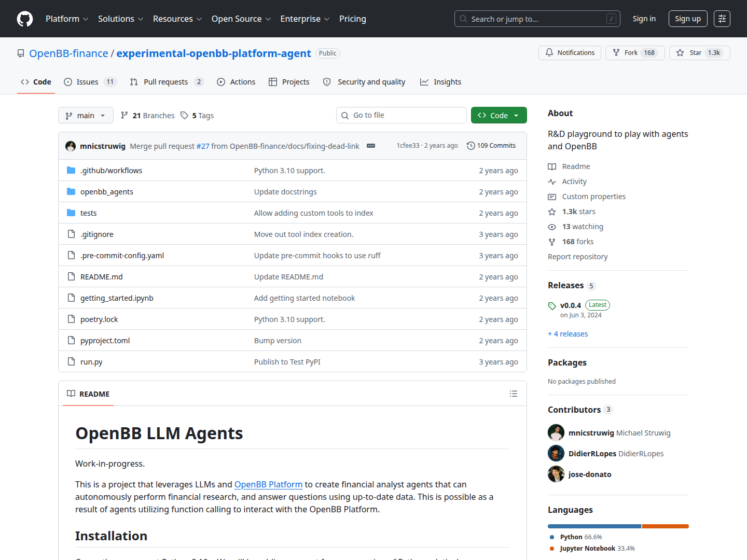Click the Jupyter Notebook segment of the language bar
747x560 pixels.
tap(666, 526)
